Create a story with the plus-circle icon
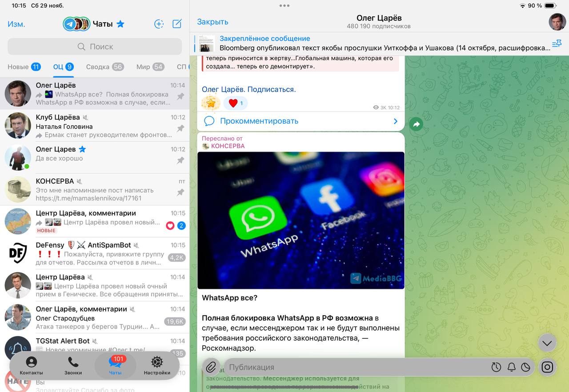 (x=159, y=24)
